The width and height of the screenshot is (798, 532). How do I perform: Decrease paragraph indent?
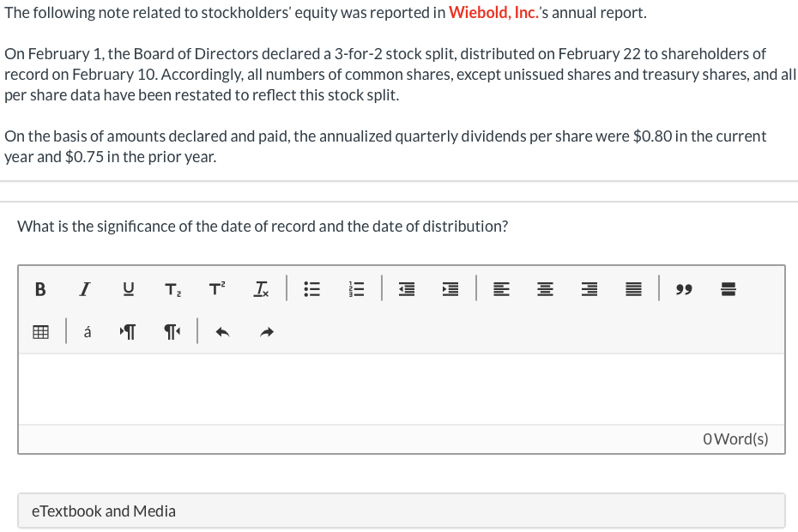tap(407, 289)
